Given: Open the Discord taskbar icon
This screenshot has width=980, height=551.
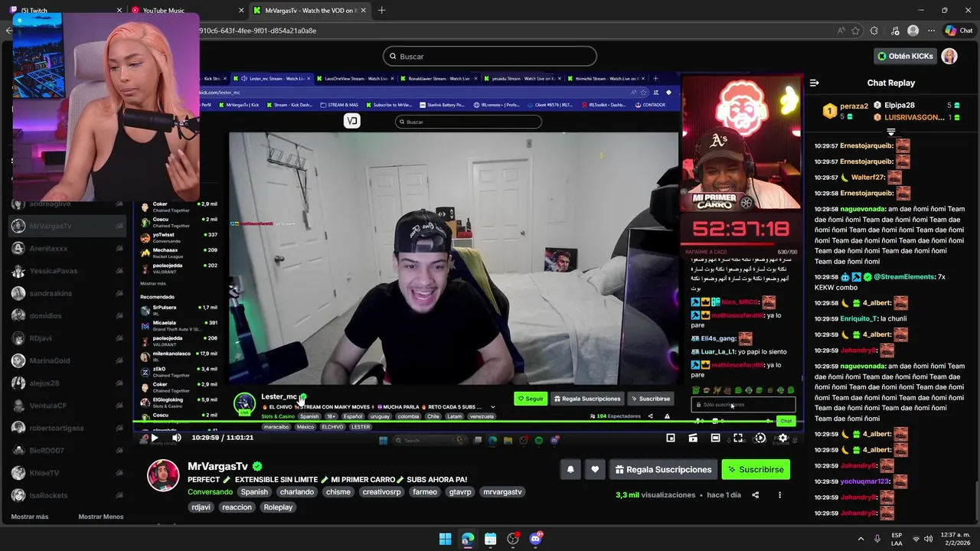Looking at the screenshot, I should point(535,539).
